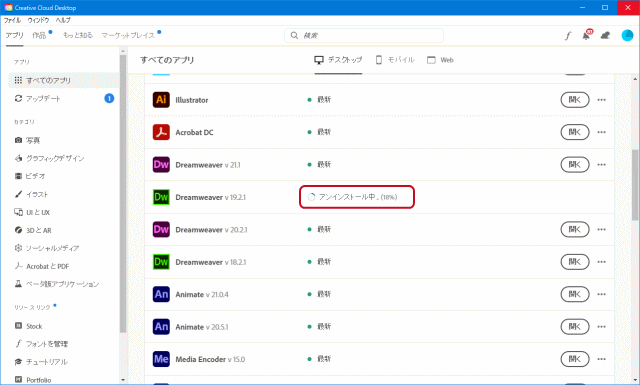Image resolution: width=640 pixels, height=385 pixels.
Task: Open more options for Dreamweaver v 18.2.1
Action: point(602,262)
